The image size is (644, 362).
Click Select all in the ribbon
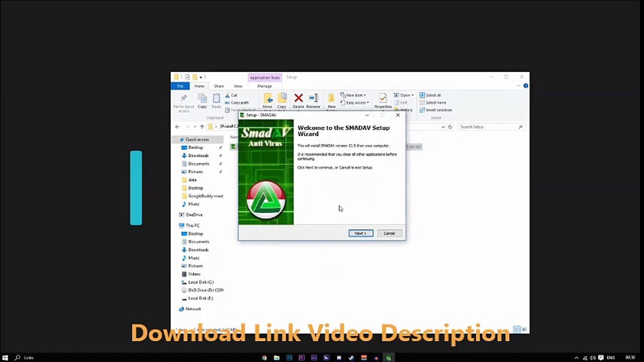430,95
